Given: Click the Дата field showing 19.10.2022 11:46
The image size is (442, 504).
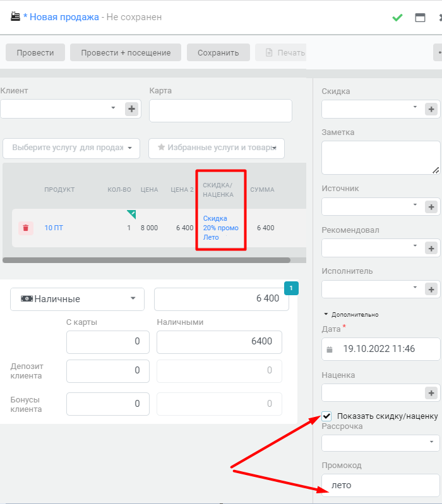Looking at the screenshot, I should tap(381, 349).
